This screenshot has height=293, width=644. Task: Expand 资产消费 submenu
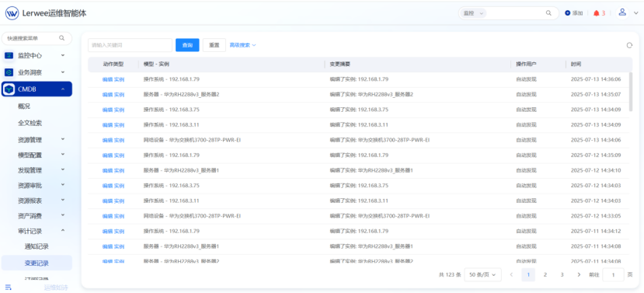(x=63, y=215)
